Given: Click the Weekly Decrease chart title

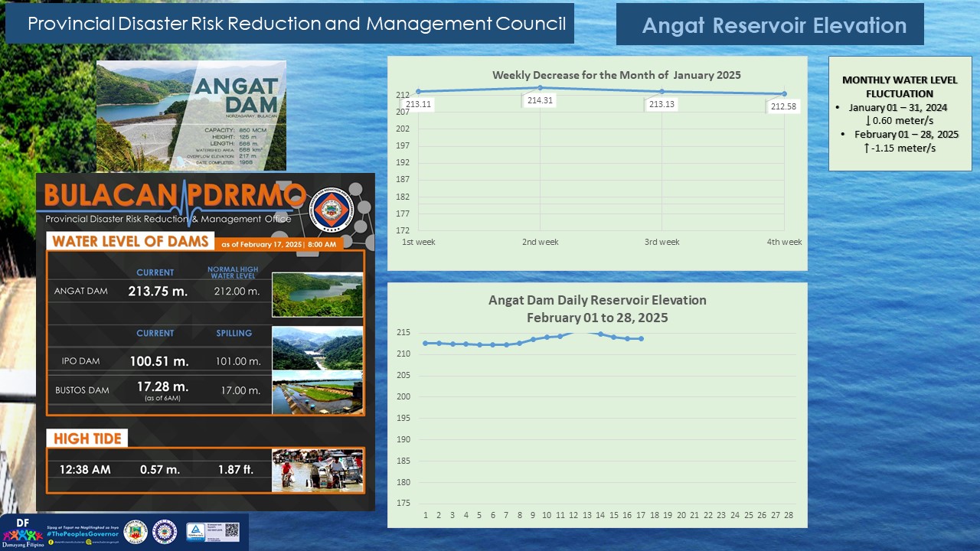Looking at the screenshot, I should pyautogui.click(x=616, y=75).
